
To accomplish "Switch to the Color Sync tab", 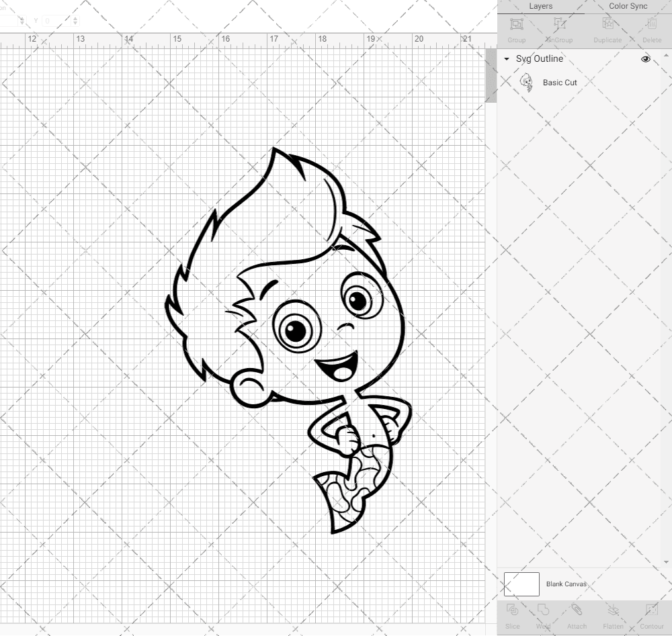I will pos(628,6).
